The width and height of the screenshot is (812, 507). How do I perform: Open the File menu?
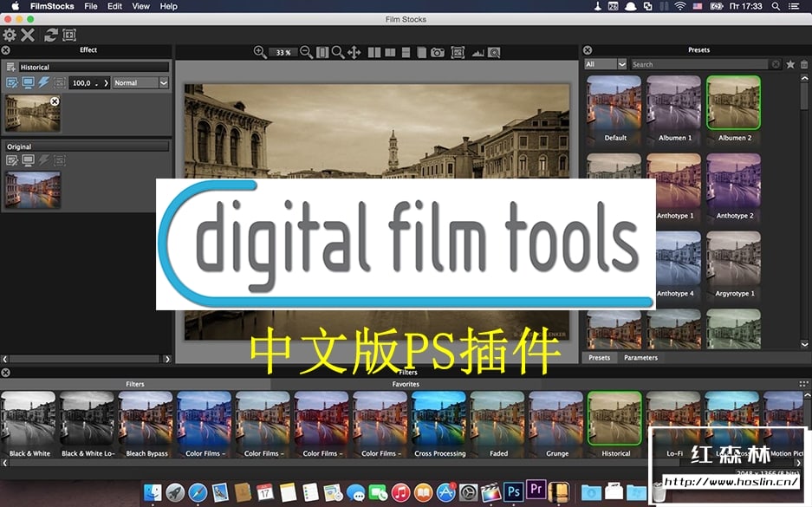(91, 6)
